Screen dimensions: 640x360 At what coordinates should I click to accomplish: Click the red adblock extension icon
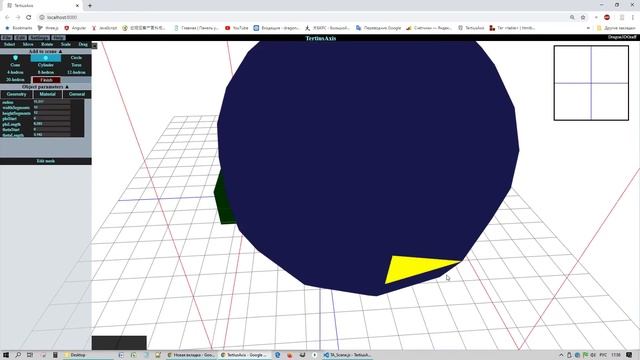coord(607,17)
